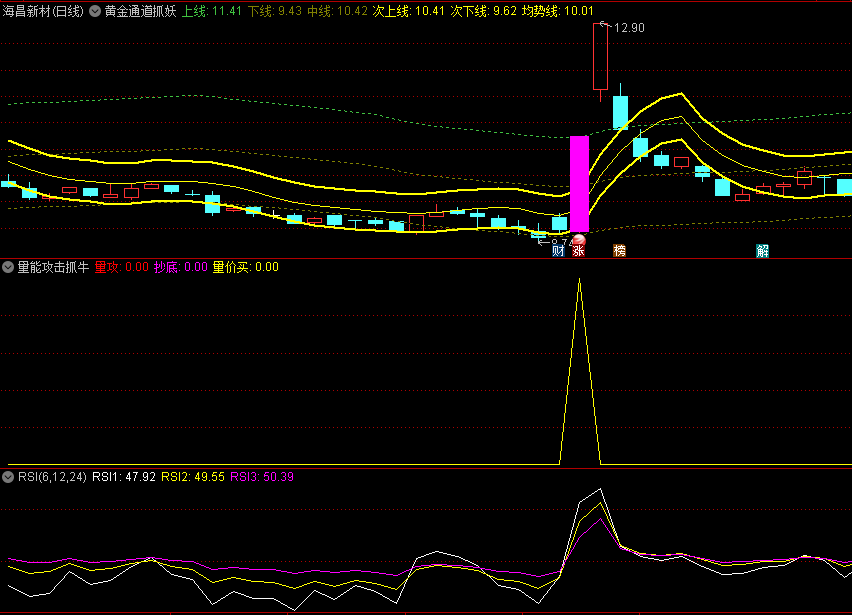Select the 海昌新材(日线) stock title
The image size is (852, 615).
tap(43, 11)
